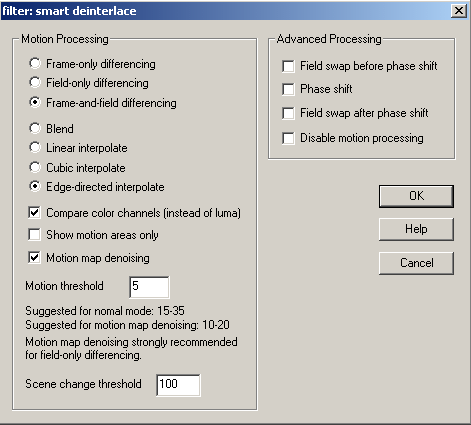Open the Help button

tap(416, 229)
